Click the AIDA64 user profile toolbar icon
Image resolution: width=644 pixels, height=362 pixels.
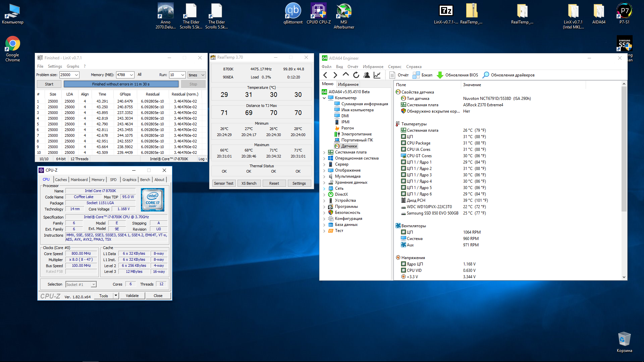pos(367,75)
